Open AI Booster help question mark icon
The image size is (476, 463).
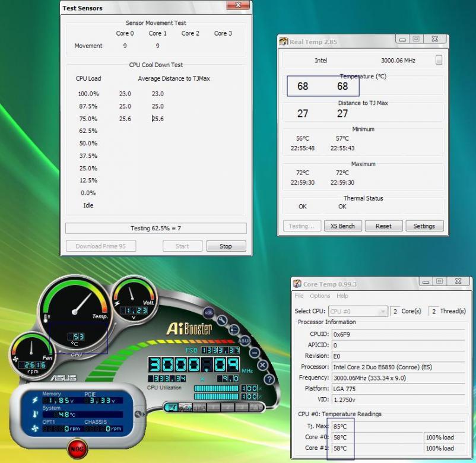tap(269, 379)
